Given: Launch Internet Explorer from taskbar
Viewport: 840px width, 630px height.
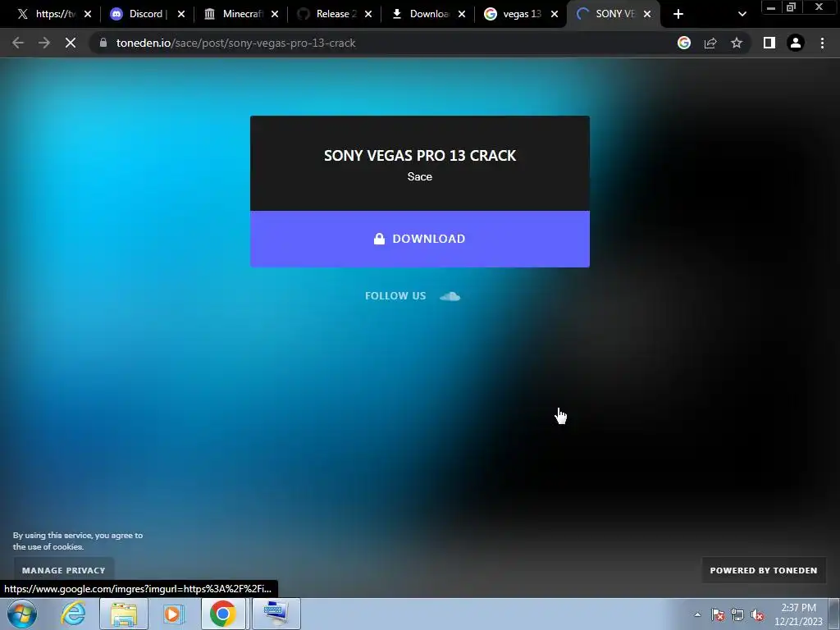Looking at the screenshot, I should (x=73, y=614).
